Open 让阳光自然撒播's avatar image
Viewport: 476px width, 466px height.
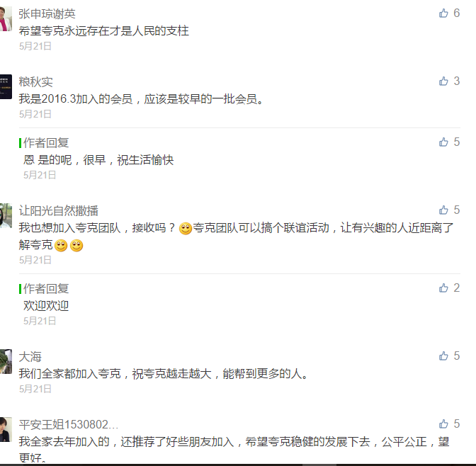coord(6,215)
